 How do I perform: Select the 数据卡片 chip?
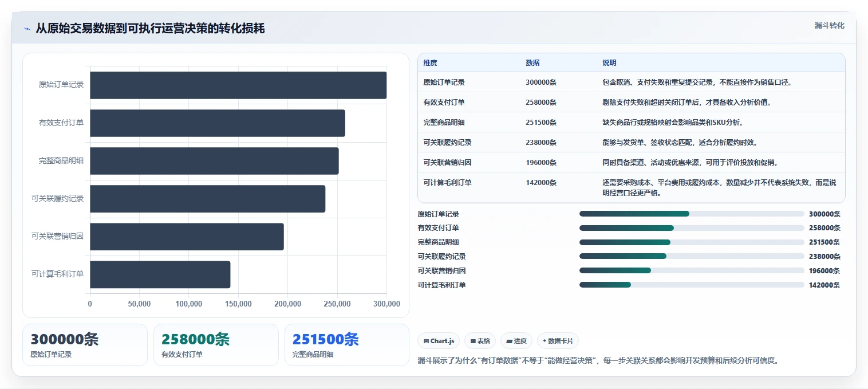tap(558, 341)
